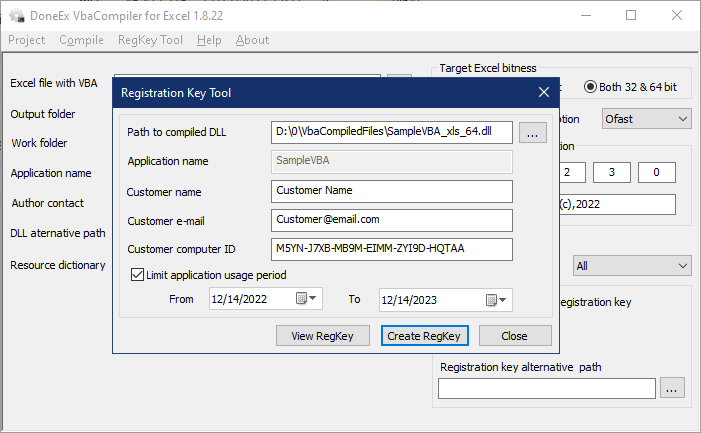
Task: Click the DoneEx VbaCompiler app icon
Action: click(x=16, y=15)
